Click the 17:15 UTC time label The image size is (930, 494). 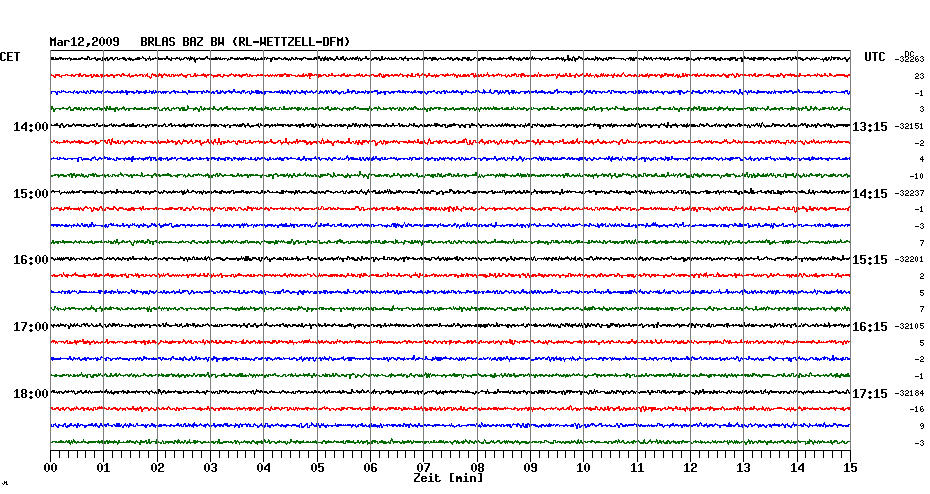click(869, 393)
